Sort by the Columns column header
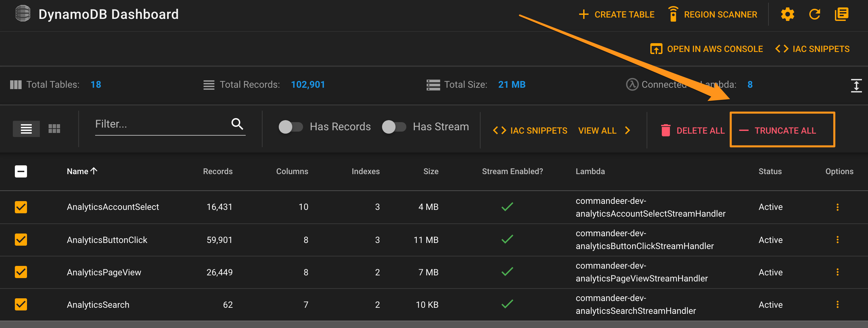The height and width of the screenshot is (328, 868). tap(292, 171)
